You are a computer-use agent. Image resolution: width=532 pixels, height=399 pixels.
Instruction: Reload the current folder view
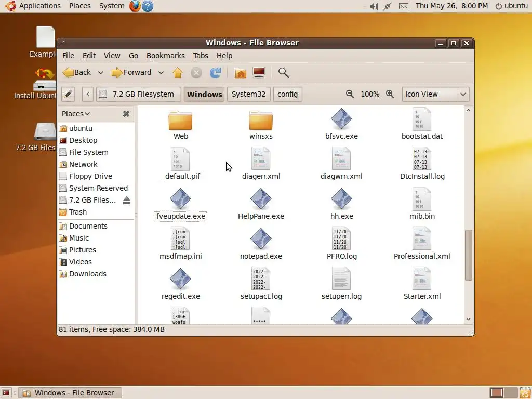[x=216, y=73]
